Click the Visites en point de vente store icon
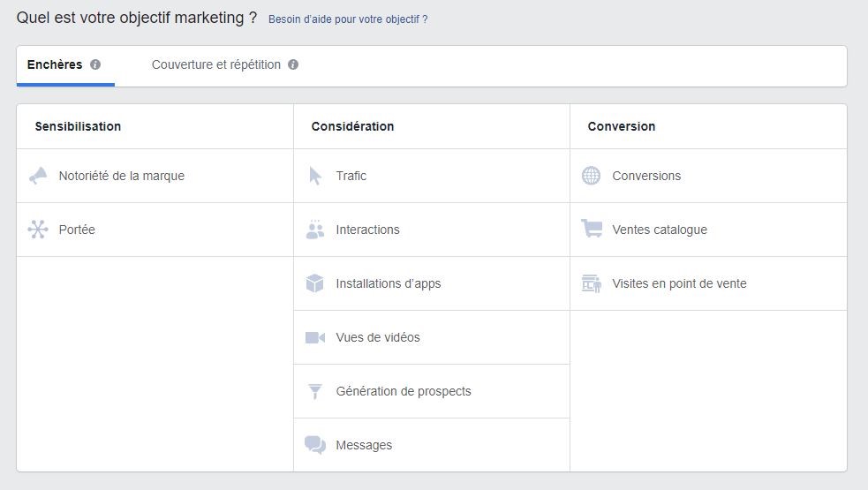Screen dimensions: 868x490 tap(592, 283)
